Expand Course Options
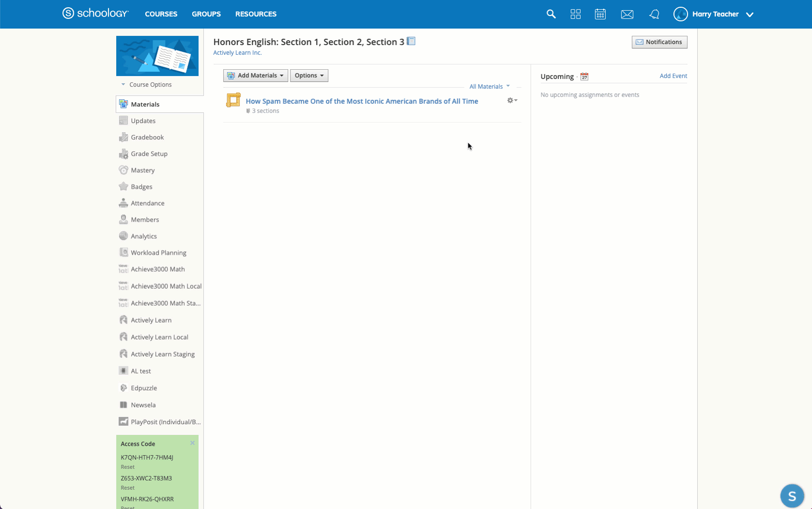 tap(147, 84)
